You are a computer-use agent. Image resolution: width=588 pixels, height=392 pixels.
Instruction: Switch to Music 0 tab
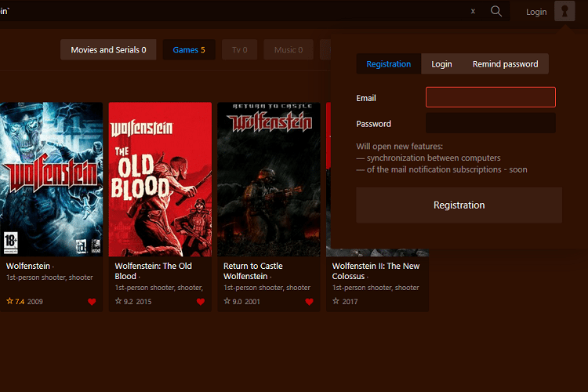tap(289, 49)
